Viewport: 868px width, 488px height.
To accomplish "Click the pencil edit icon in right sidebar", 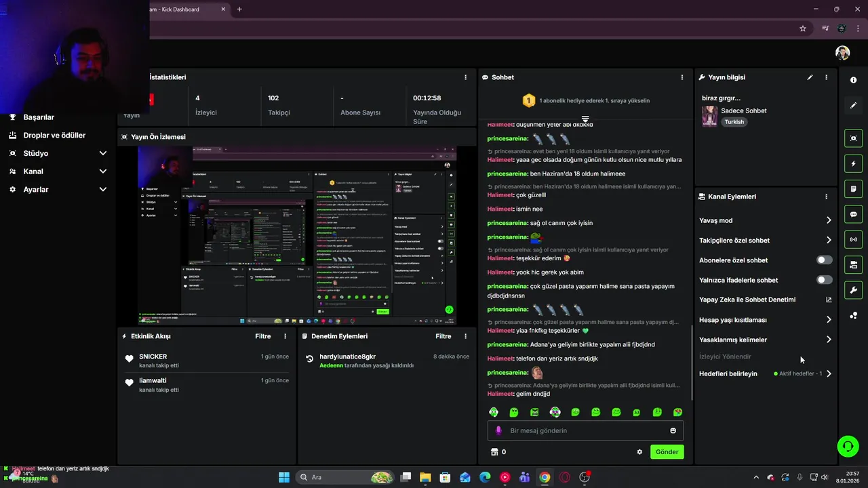I will 853,106.
